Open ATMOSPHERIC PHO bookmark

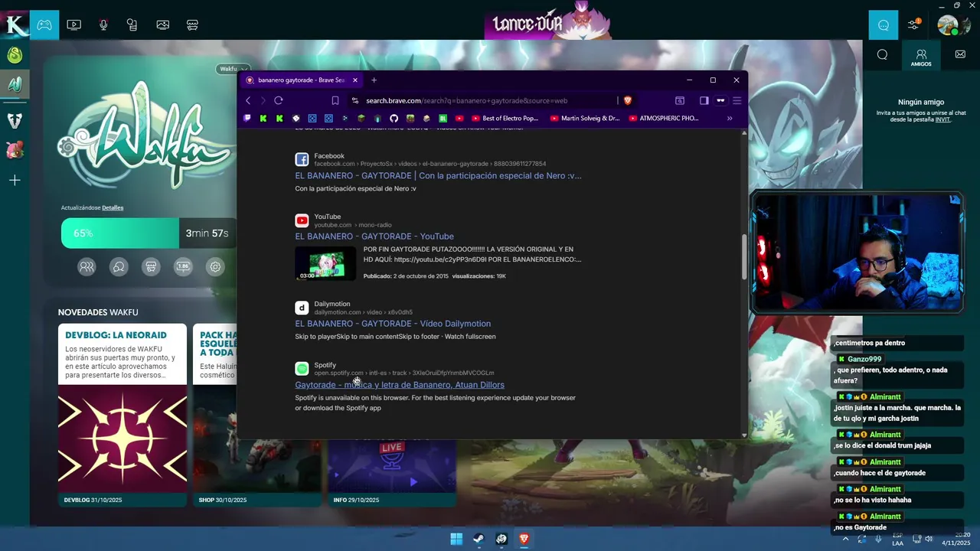click(663, 119)
